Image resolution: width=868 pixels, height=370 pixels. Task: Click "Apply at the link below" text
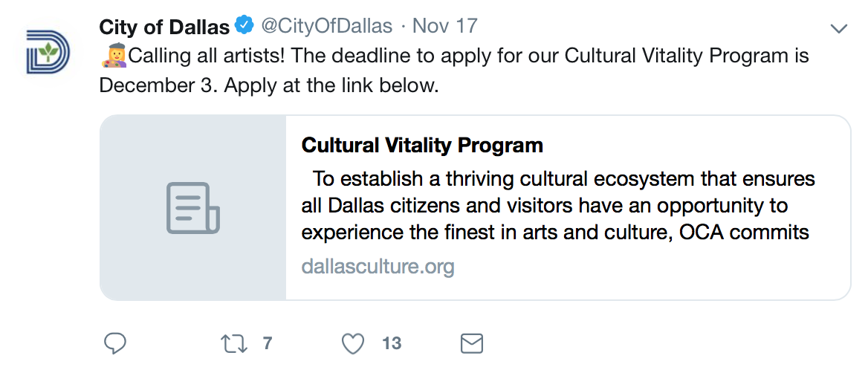click(x=331, y=85)
